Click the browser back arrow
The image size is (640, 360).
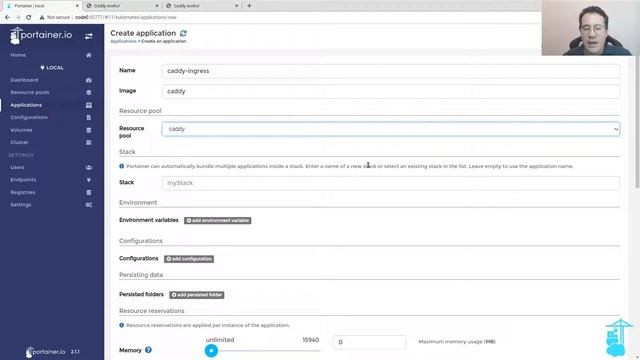[x=7, y=17]
